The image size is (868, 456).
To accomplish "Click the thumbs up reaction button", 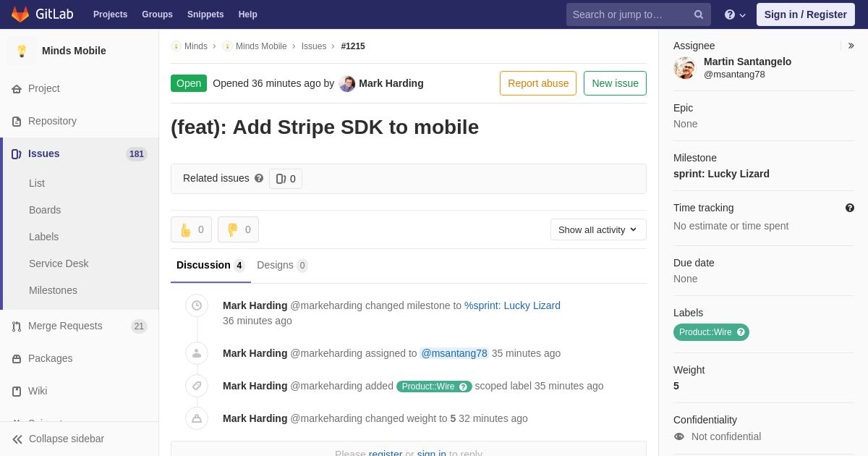I will [x=191, y=229].
